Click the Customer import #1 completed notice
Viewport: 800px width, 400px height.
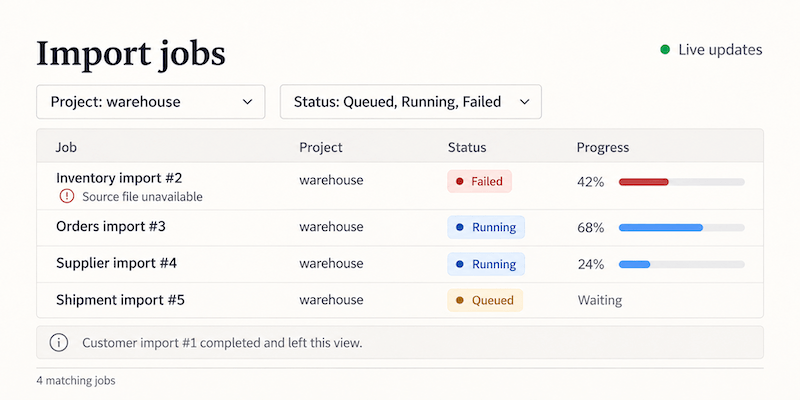coord(400,342)
